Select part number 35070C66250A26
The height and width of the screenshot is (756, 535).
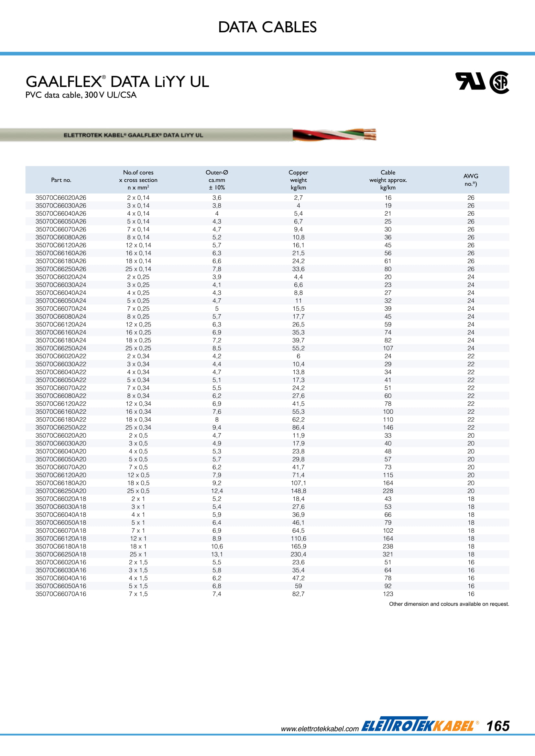click(61, 269)
